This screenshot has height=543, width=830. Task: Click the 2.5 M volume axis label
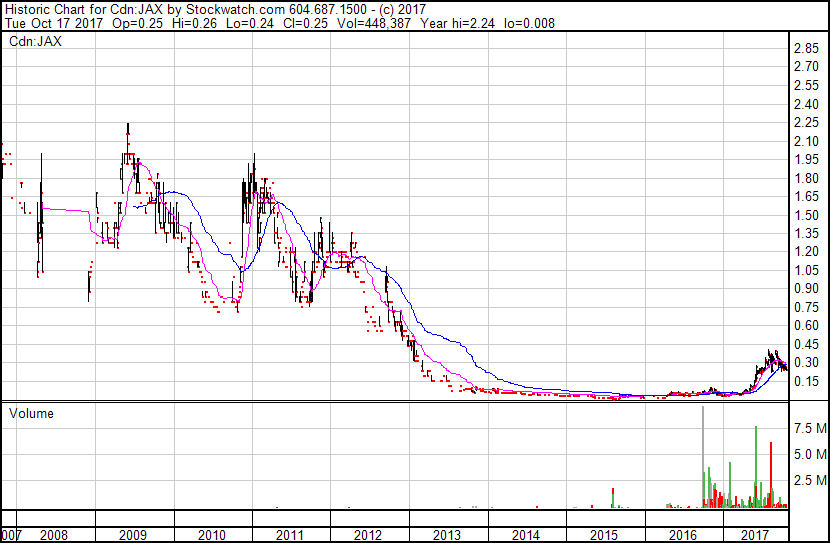(808, 481)
